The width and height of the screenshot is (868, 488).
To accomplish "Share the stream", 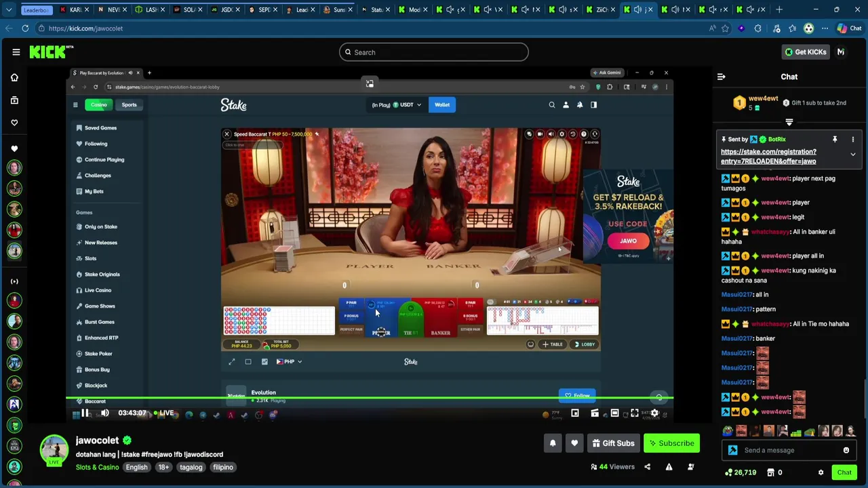I will pos(647,467).
